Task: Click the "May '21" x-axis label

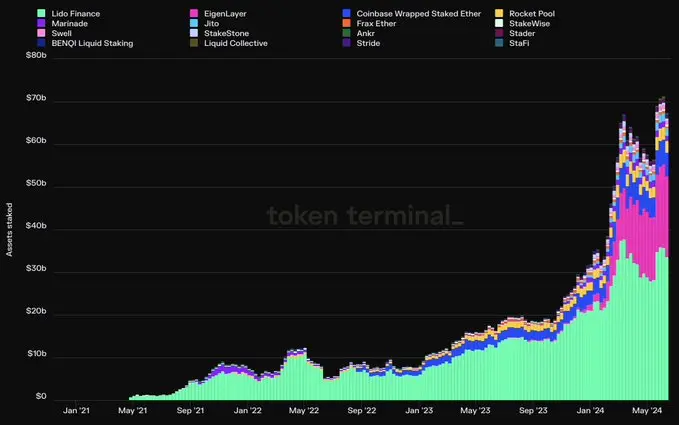Action: 133,410
